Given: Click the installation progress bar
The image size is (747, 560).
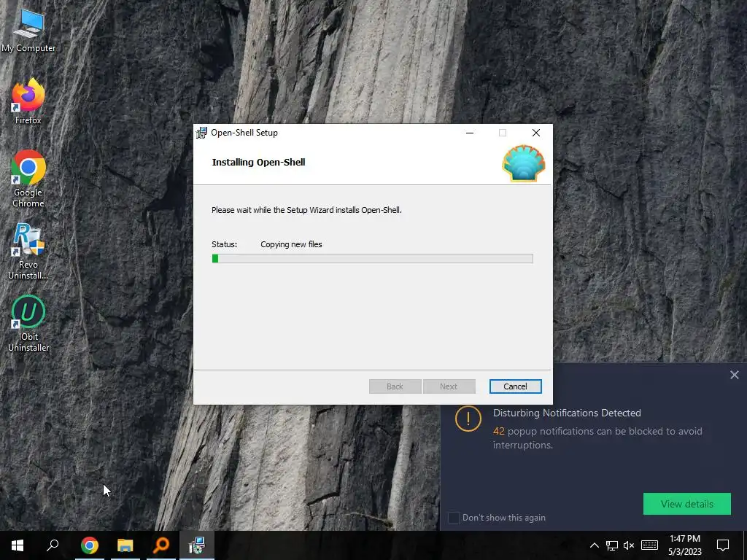Looking at the screenshot, I should point(372,259).
